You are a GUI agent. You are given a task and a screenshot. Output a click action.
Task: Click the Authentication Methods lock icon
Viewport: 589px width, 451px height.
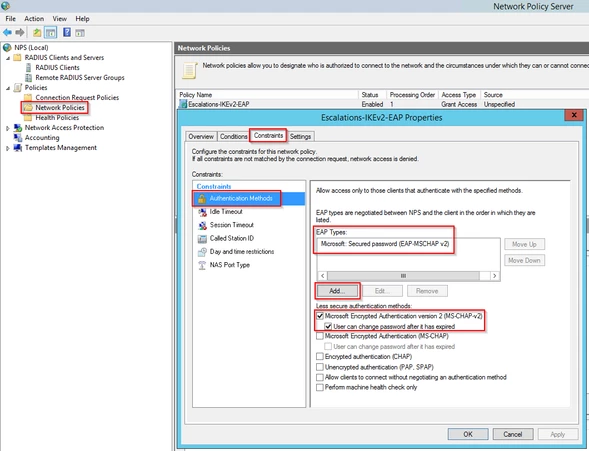pyautogui.click(x=202, y=198)
